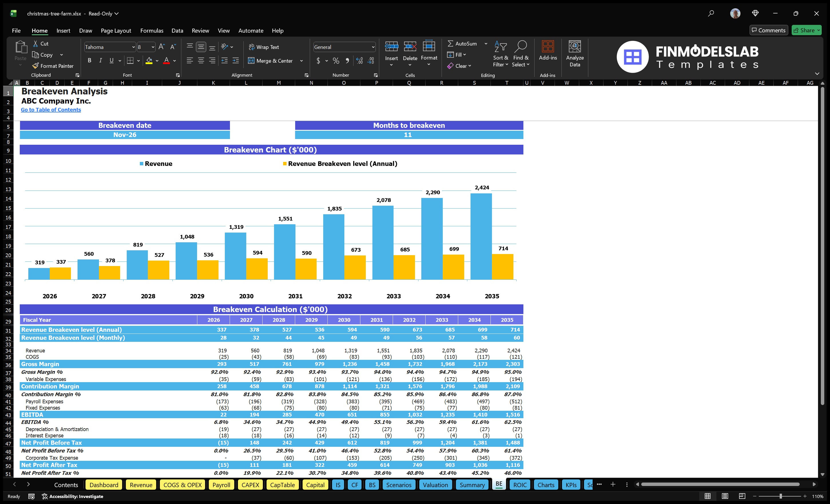Toggle bold formatting
The image size is (830, 504).
[x=89, y=61]
